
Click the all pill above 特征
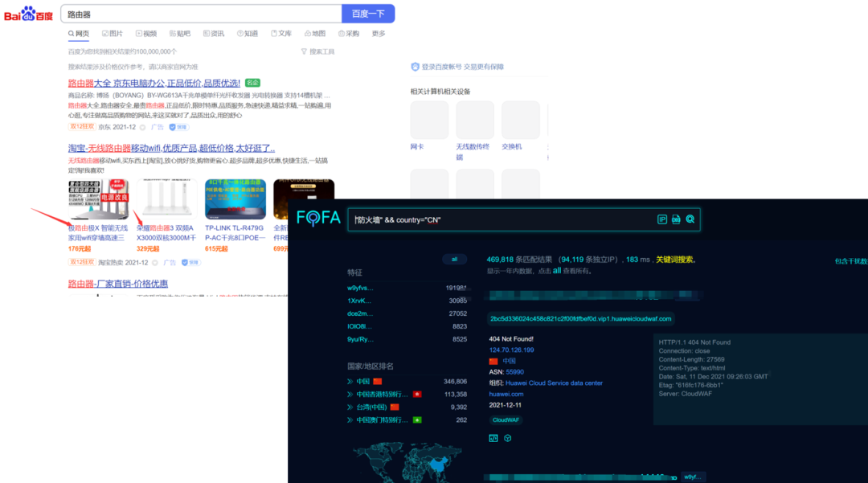tap(454, 259)
